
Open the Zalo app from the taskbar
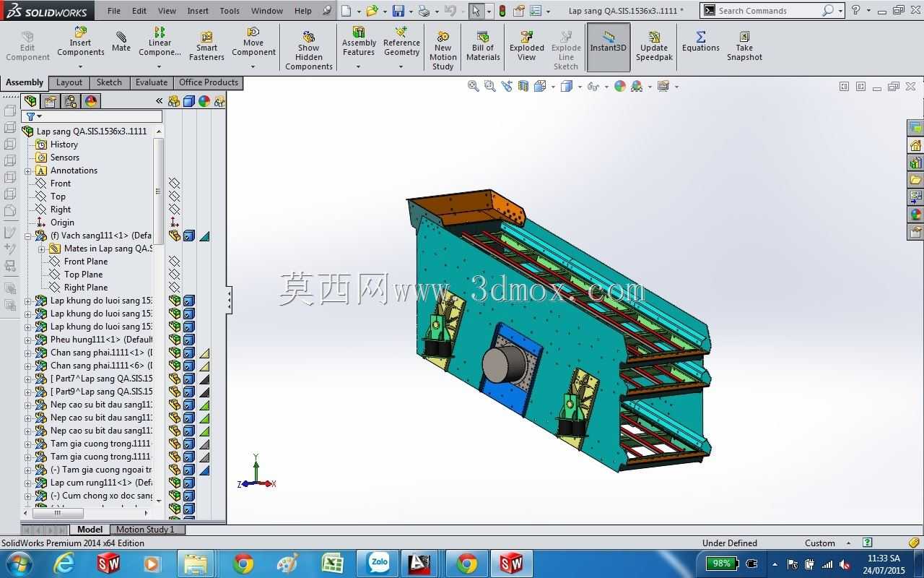378,563
